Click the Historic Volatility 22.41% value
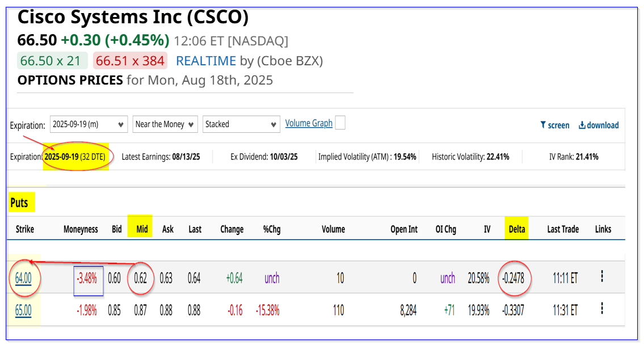The image size is (644, 344). (x=498, y=157)
